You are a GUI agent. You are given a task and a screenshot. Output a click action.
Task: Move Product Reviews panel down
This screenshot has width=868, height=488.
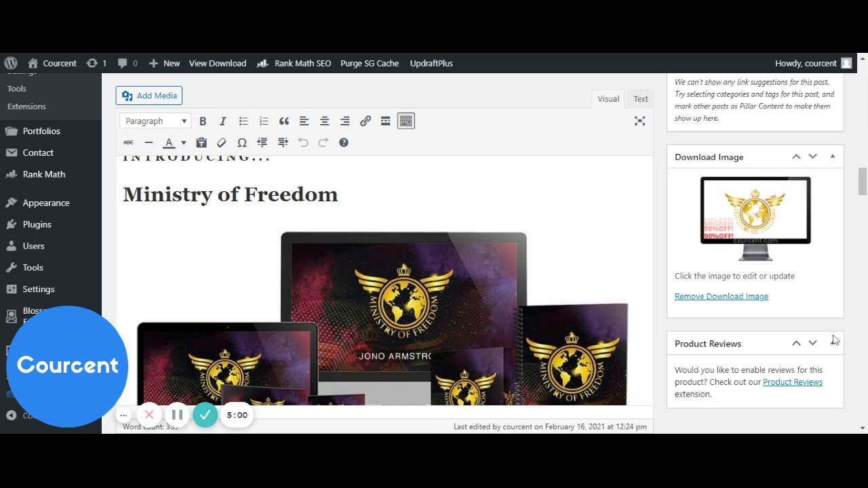(x=812, y=344)
